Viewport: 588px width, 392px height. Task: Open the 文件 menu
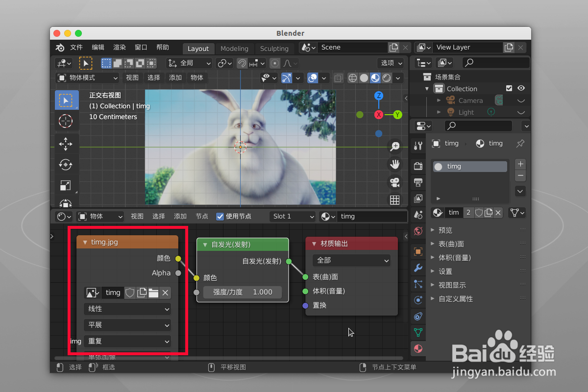(x=76, y=48)
